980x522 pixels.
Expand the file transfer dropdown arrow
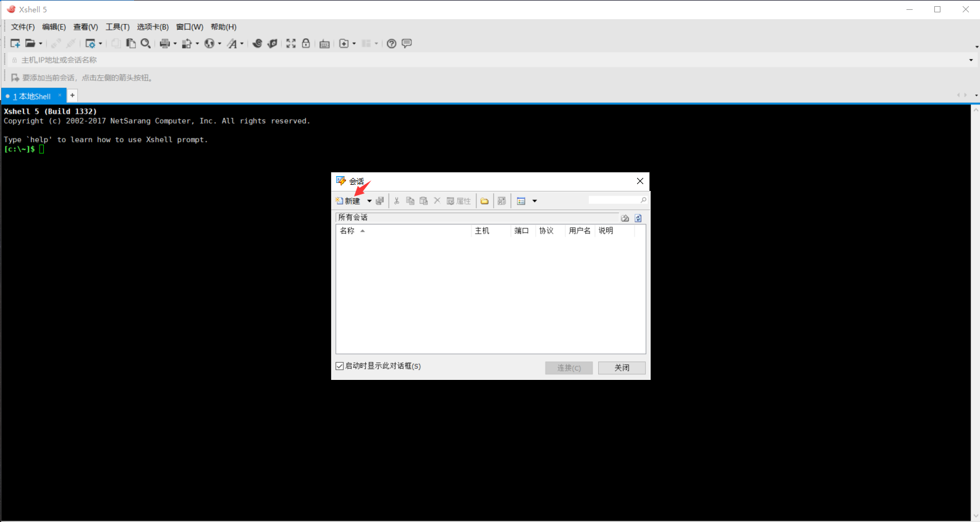(197, 43)
